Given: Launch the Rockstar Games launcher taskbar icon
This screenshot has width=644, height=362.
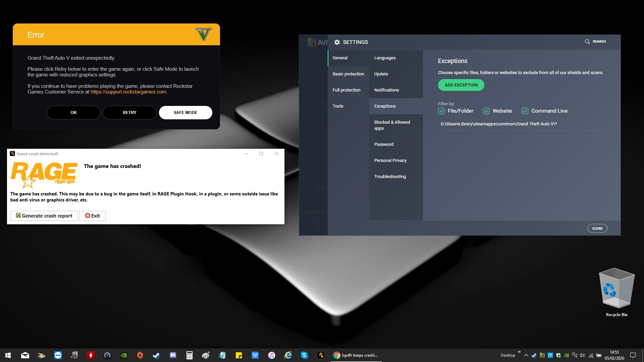Looking at the screenshot, I should [321, 355].
